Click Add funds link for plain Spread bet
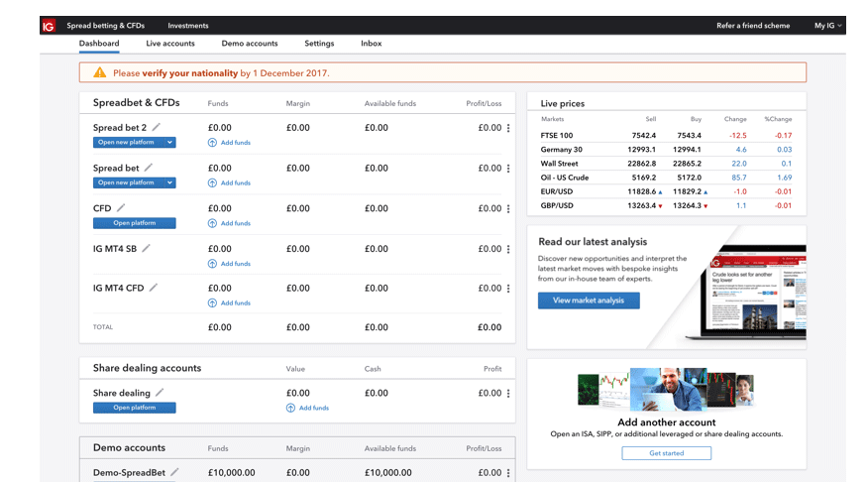The height and width of the screenshot is (482, 868). coord(235,182)
